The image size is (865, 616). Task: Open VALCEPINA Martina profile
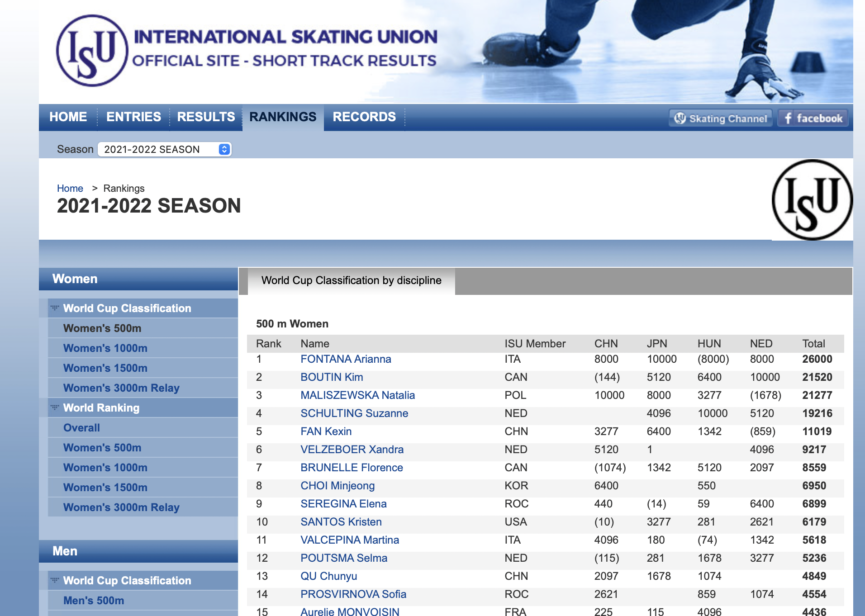(350, 540)
